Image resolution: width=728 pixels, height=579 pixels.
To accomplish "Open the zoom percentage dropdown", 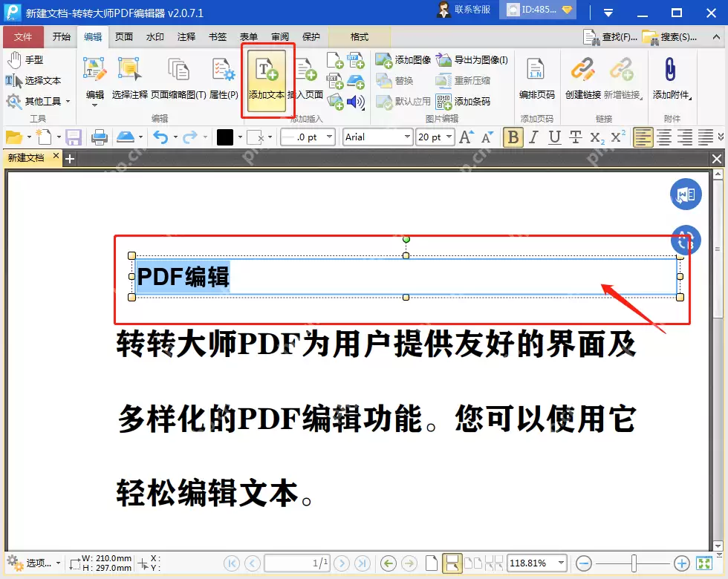I will (x=561, y=563).
